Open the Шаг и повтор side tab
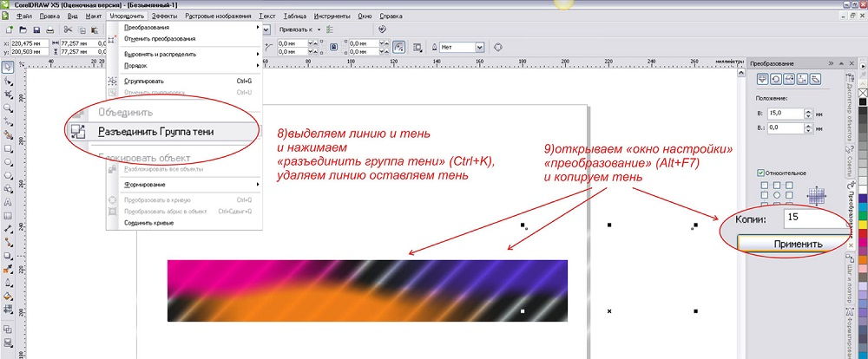 pyautogui.click(x=849, y=278)
